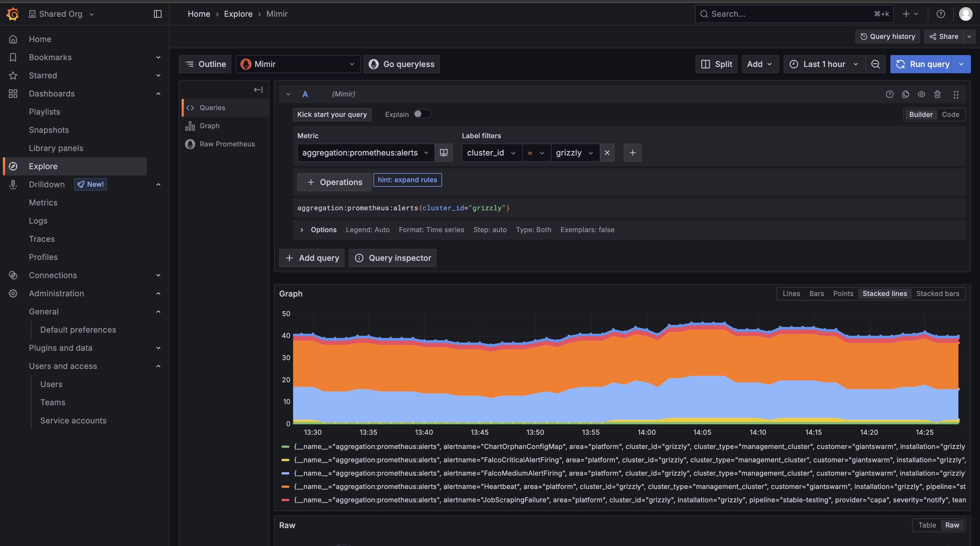Click the Kick start your query button
The height and width of the screenshot is (546, 980).
click(332, 114)
